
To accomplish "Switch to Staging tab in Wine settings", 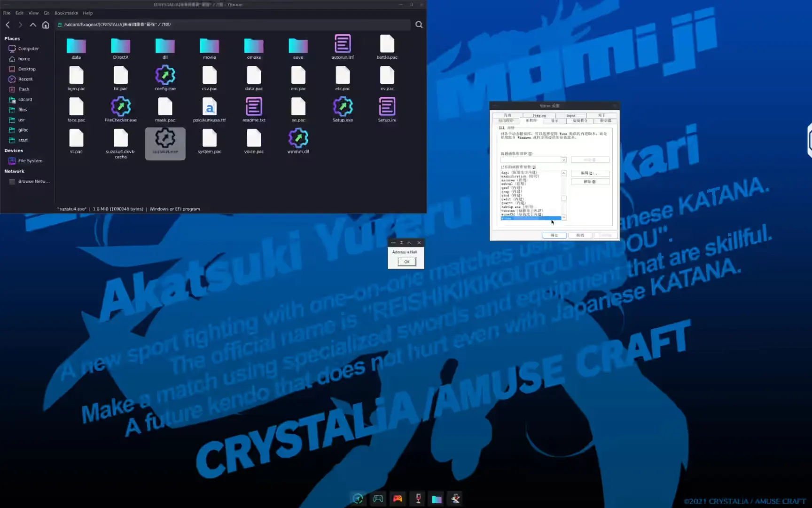I will [x=539, y=115].
